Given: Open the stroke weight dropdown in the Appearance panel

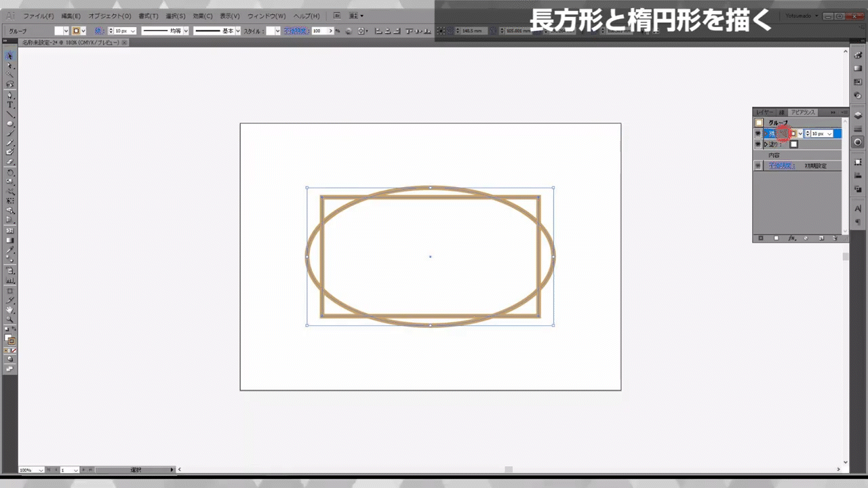Looking at the screenshot, I should pyautogui.click(x=829, y=134).
